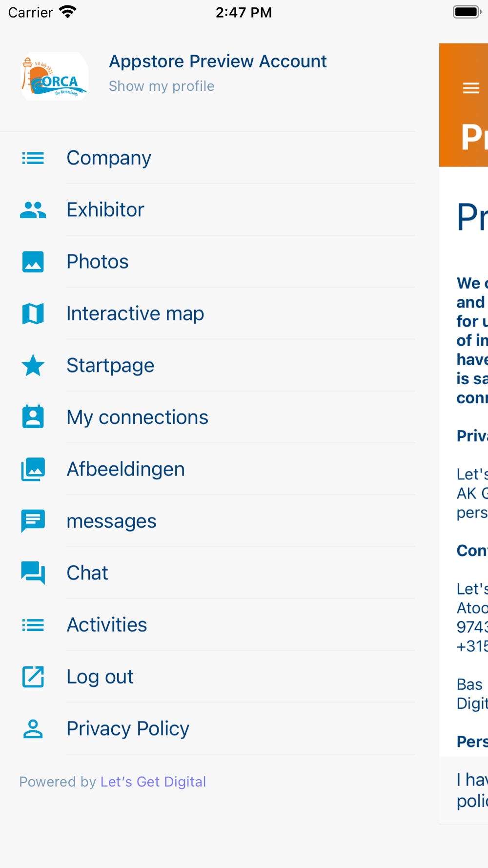Open the Interactive map entry
Viewport: 488px width, 868px height.
207,313
